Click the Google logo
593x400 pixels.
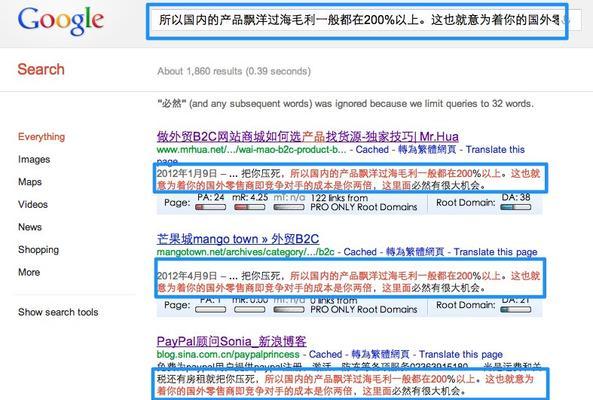[x=61, y=21]
